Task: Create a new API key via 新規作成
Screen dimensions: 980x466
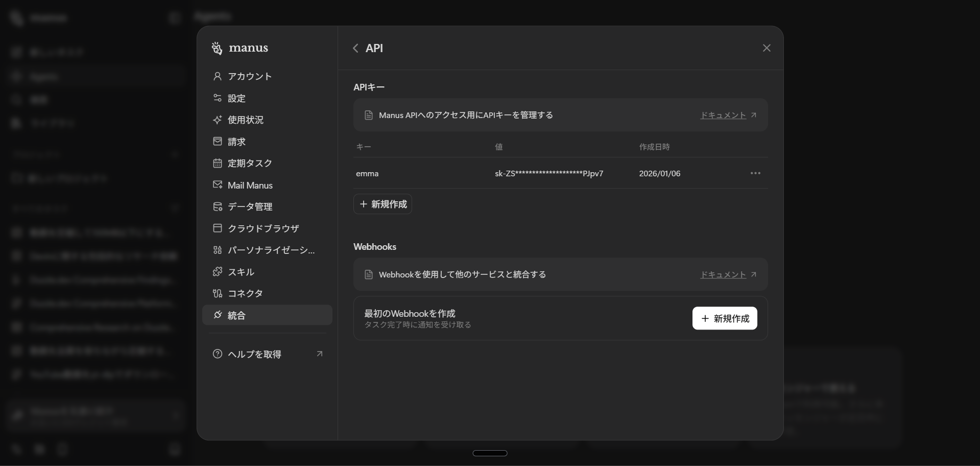Action: pyautogui.click(x=383, y=204)
